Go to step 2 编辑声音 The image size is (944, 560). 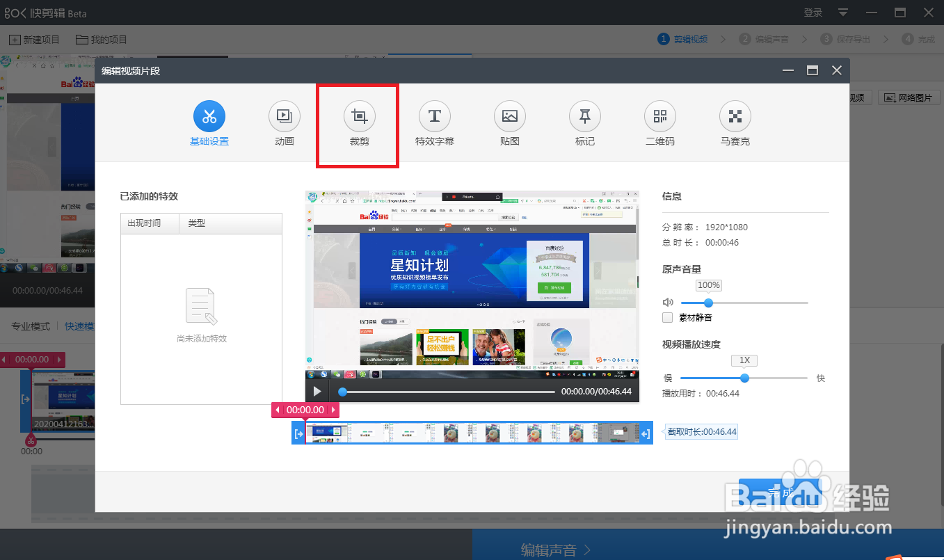coord(764,40)
